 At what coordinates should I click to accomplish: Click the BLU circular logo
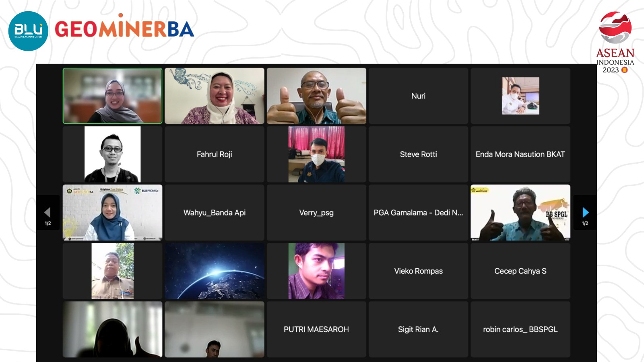(x=28, y=31)
